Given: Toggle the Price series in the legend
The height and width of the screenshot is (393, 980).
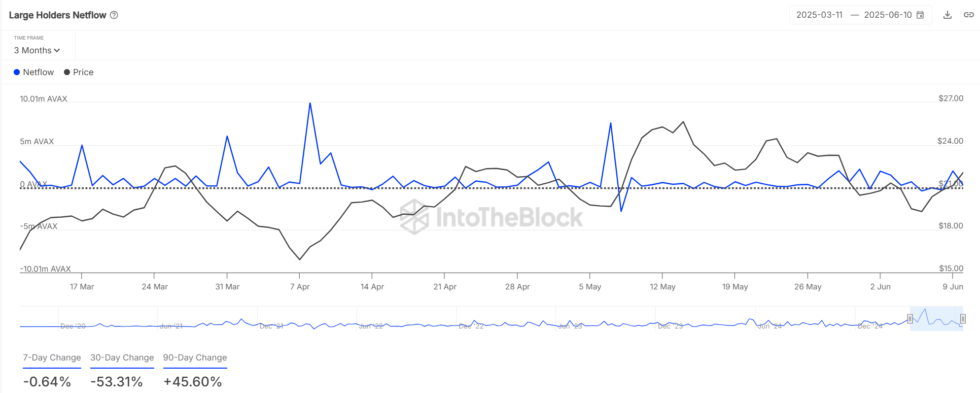Looking at the screenshot, I should pyautogui.click(x=79, y=72).
